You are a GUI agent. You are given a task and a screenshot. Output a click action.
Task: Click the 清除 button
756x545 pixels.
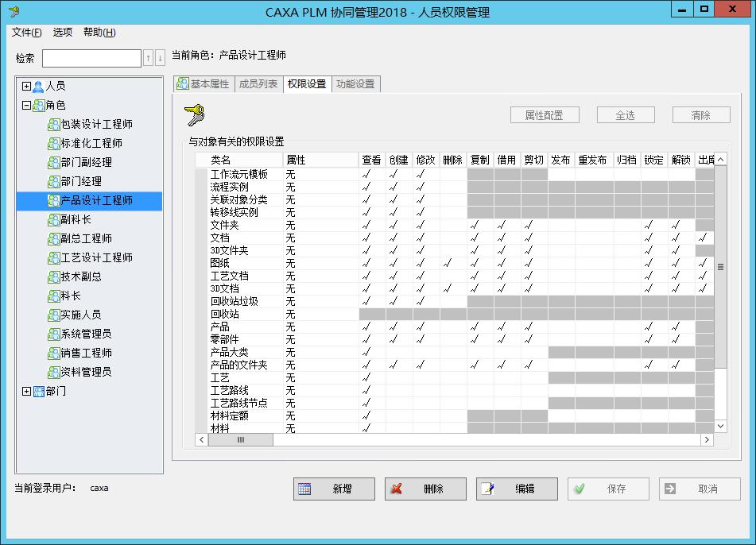[700, 114]
